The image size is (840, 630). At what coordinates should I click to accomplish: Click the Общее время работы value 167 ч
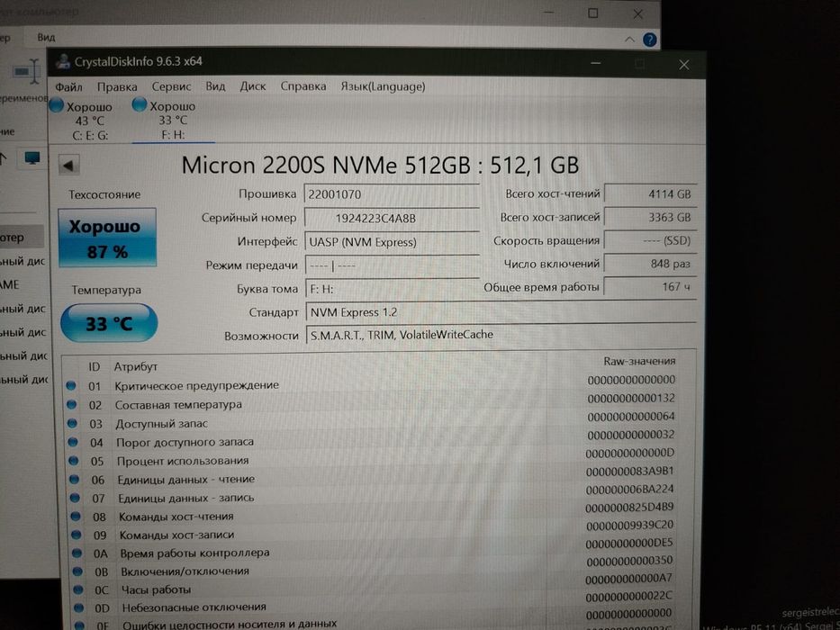650,286
